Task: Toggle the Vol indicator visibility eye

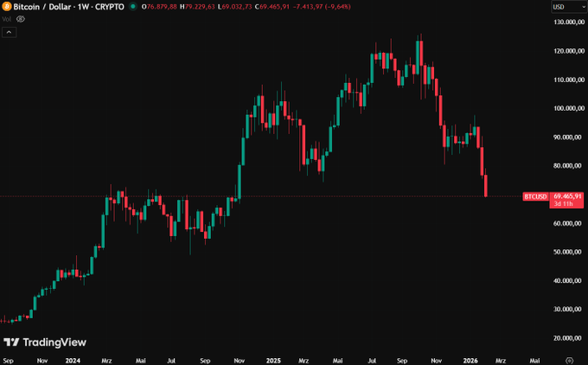Action: point(21,18)
